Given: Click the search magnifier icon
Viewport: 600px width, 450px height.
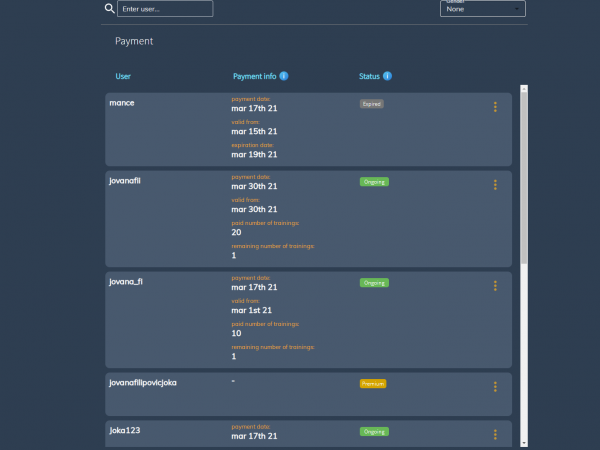Looking at the screenshot, I should (109, 8).
